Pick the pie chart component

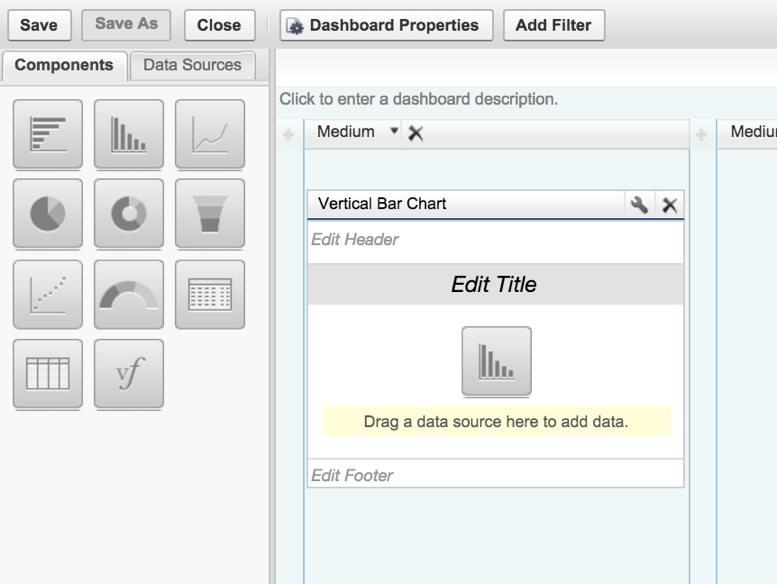coord(48,213)
